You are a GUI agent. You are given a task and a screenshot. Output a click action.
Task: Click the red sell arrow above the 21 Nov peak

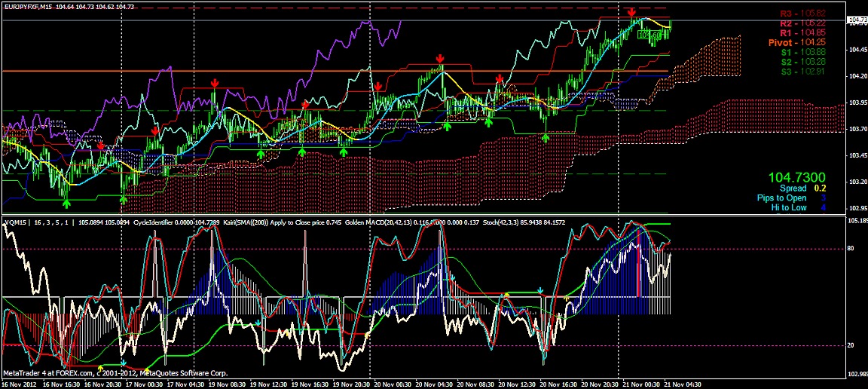(x=632, y=11)
